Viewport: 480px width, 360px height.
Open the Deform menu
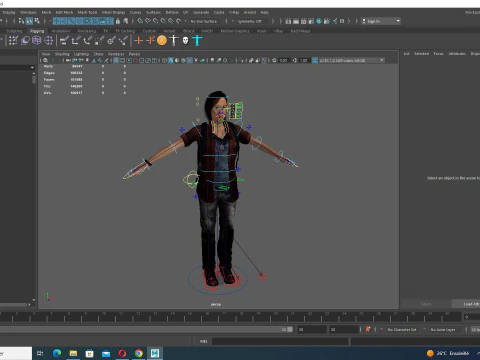point(172,12)
